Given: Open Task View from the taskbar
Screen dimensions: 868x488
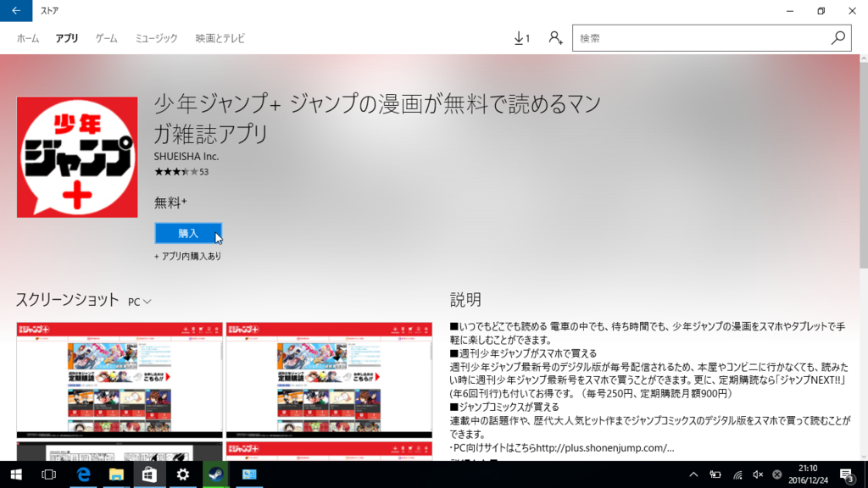Looking at the screenshot, I should click(48, 474).
